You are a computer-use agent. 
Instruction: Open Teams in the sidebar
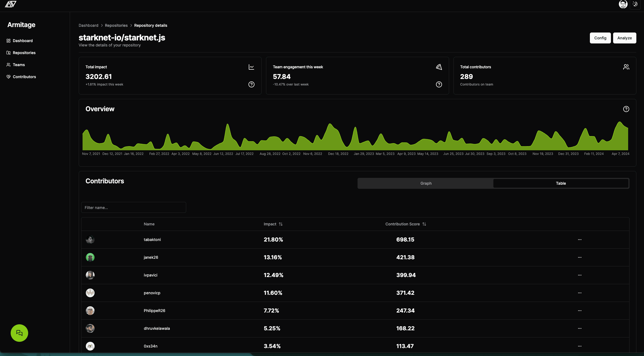(19, 65)
